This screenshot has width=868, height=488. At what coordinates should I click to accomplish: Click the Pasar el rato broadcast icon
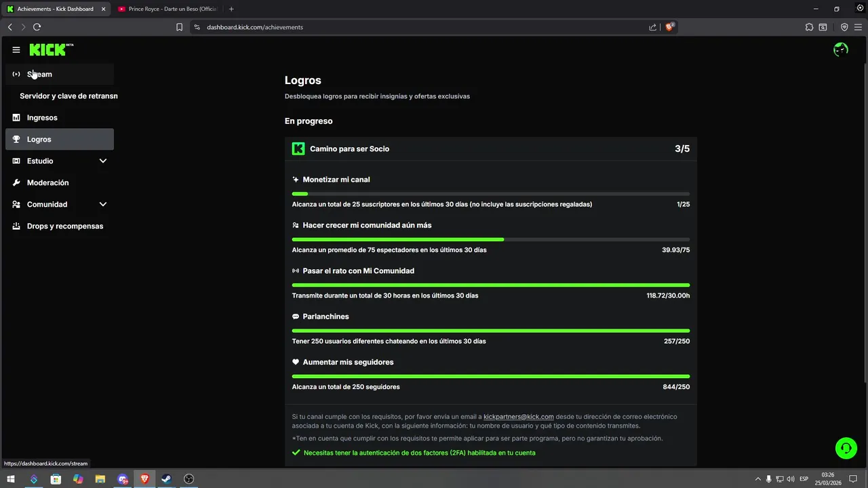[x=296, y=270]
